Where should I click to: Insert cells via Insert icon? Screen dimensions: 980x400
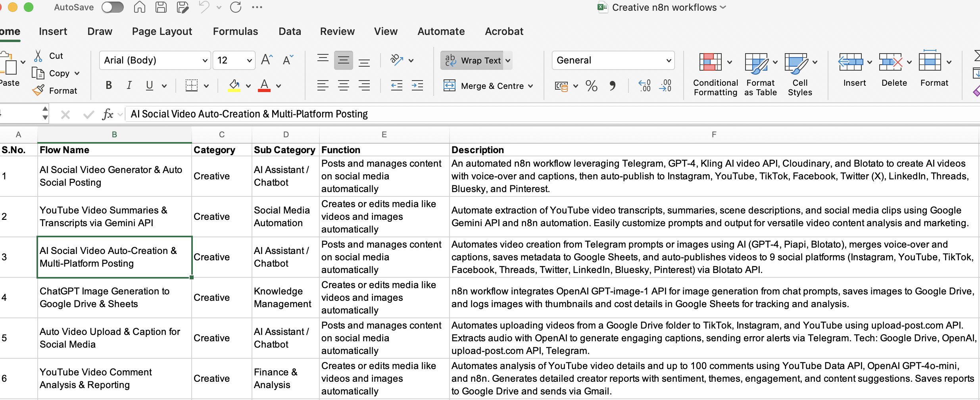[x=850, y=63]
